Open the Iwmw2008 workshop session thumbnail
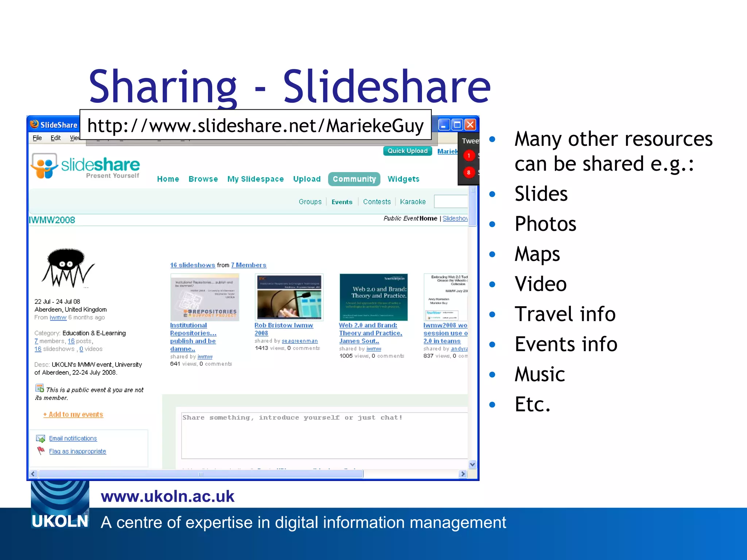 click(446, 297)
